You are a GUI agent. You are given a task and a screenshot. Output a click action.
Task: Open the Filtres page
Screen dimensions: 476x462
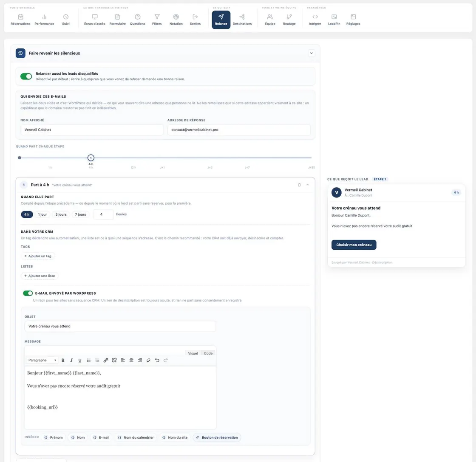pyautogui.click(x=157, y=20)
